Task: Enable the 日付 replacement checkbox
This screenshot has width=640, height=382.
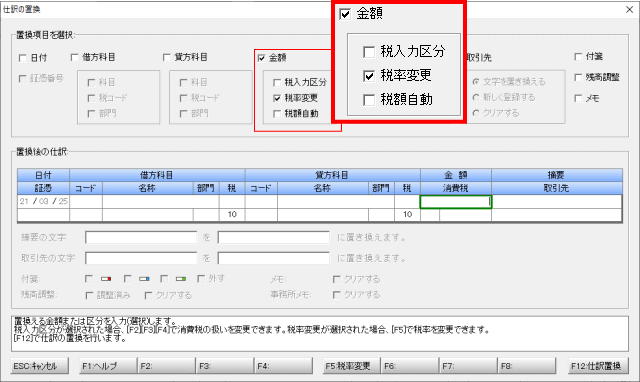Action: [x=23, y=58]
